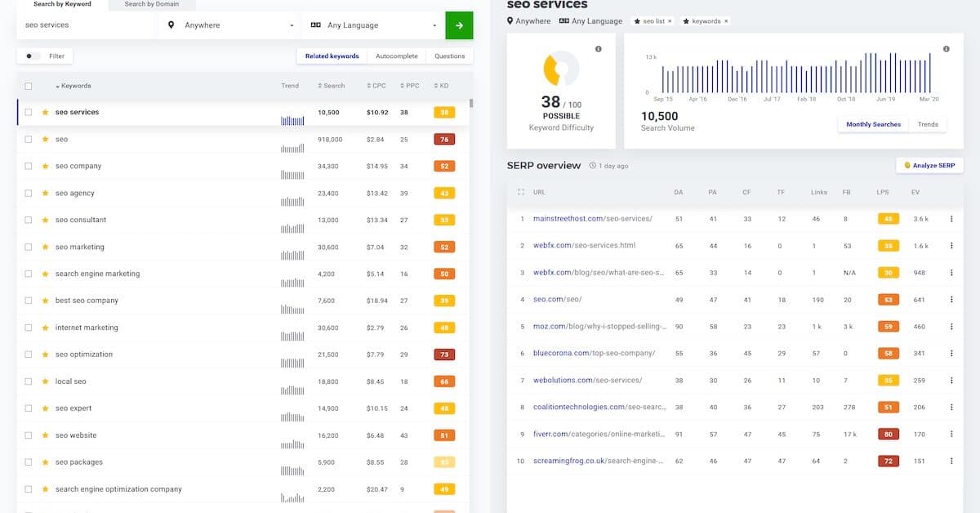
Task: Open the three-dot menu for fiverr.com row
Action: [951, 435]
